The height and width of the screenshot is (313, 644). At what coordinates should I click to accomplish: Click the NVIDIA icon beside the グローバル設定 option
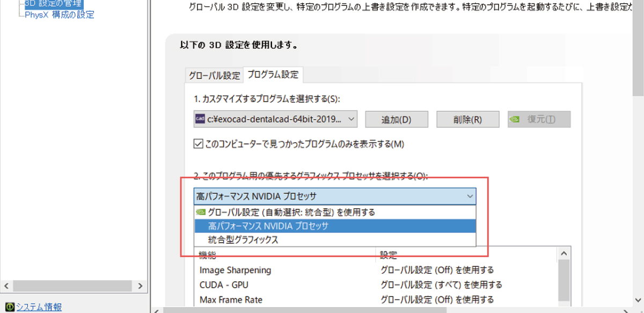point(201,212)
